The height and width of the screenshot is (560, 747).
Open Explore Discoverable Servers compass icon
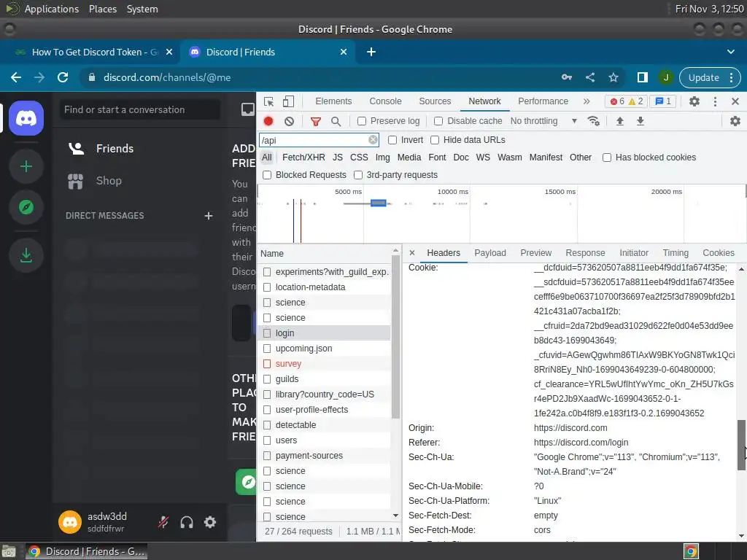pos(26,207)
